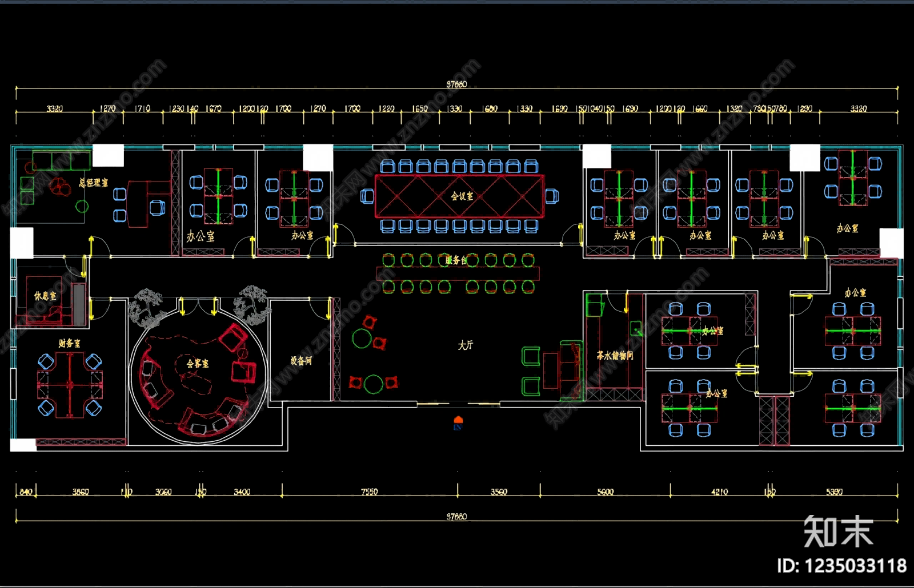Click the 知末 logo
Image resolution: width=914 pixels, height=588 pixels.
coord(838,531)
